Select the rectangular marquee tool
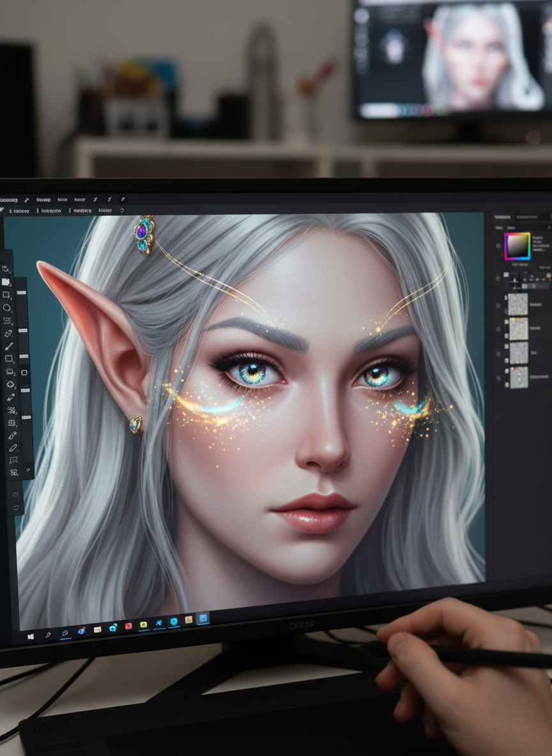 tap(7, 294)
